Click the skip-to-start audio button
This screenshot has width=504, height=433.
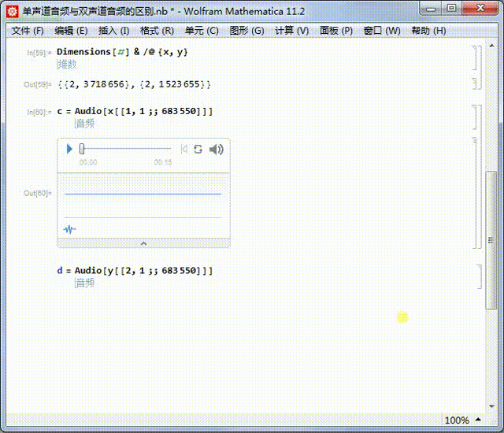pos(183,149)
